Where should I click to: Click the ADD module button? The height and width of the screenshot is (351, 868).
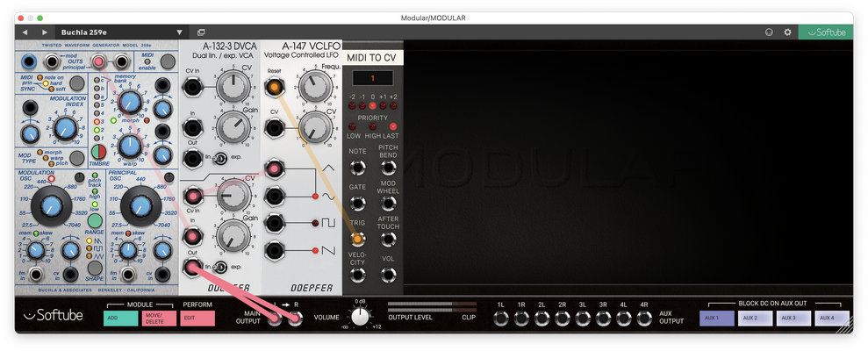point(120,319)
